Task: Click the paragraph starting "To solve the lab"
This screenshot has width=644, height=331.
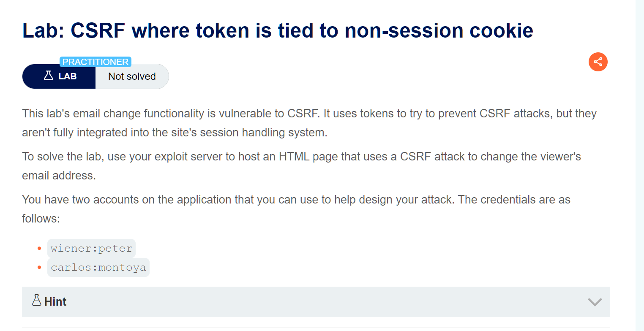Action: point(301,157)
